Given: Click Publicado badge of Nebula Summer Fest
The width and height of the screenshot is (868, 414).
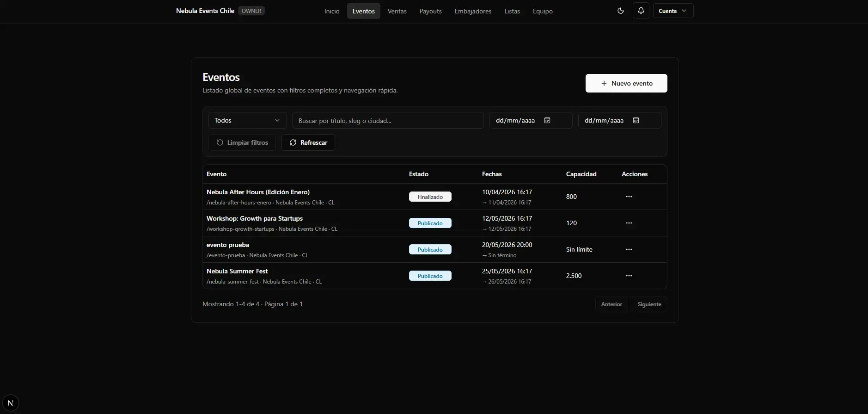Looking at the screenshot, I should [x=430, y=276].
